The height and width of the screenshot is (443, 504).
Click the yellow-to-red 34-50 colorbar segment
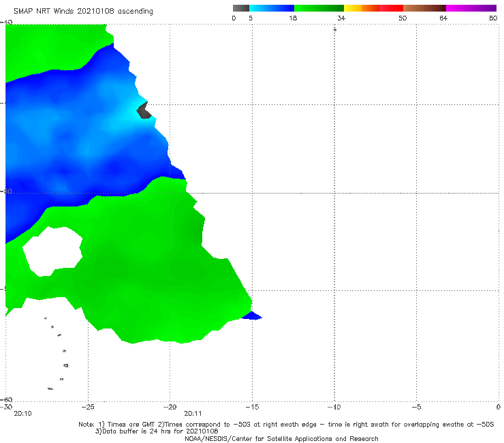373,8
